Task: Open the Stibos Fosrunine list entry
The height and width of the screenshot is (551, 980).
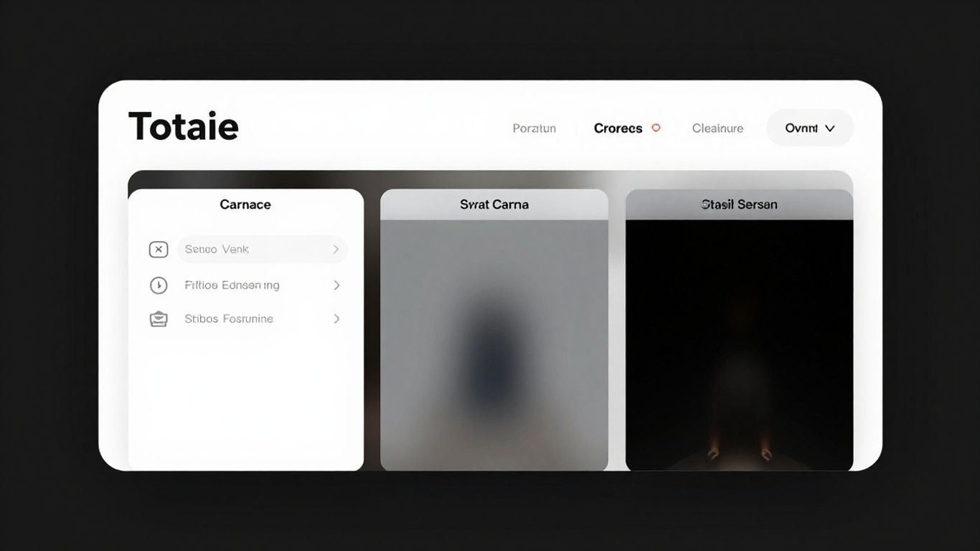Action: click(x=229, y=319)
